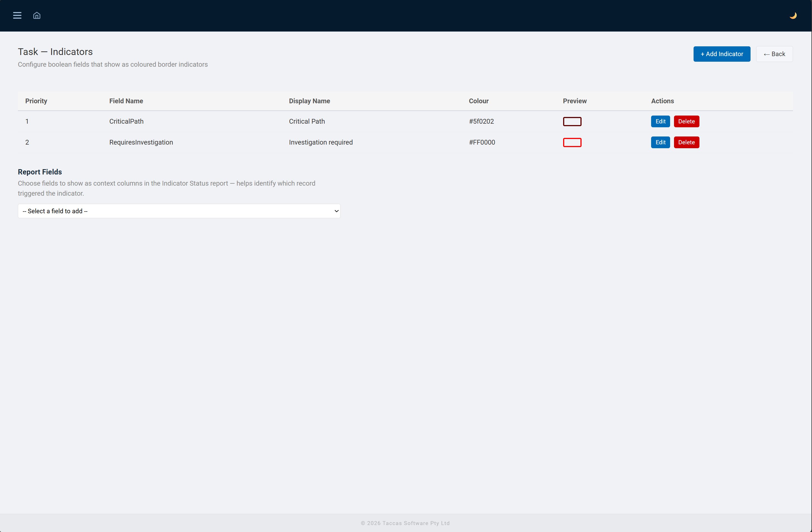812x532 pixels.
Task: Click the RequiresInvestigation field name cell
Action: point(141,142)
